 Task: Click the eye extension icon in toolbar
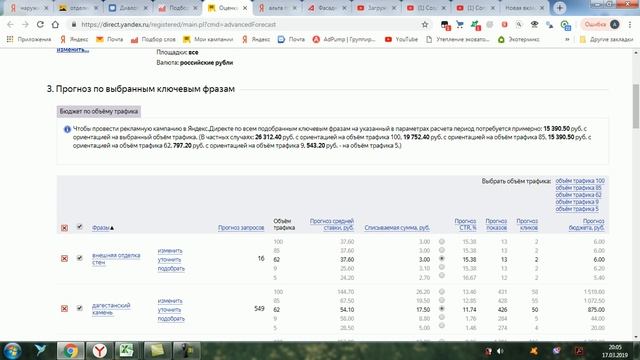click(534, 24)
